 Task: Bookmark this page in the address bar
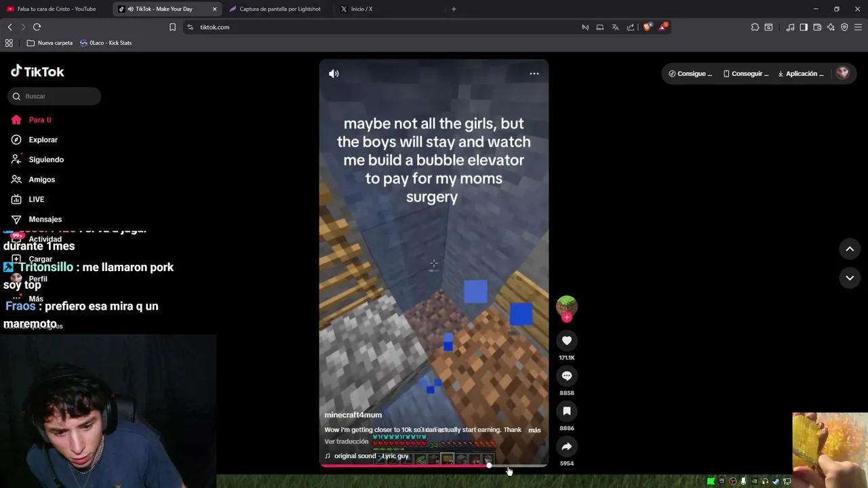click(172, 27)
